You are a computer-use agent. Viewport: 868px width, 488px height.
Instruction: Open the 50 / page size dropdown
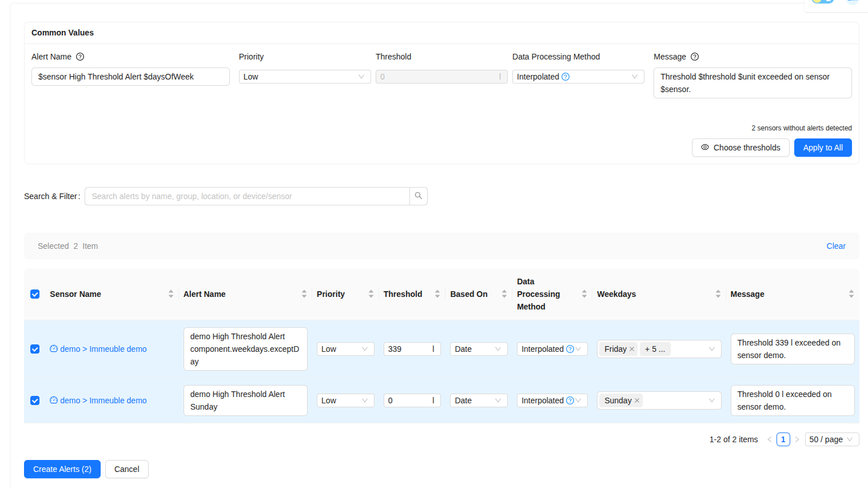831,439
